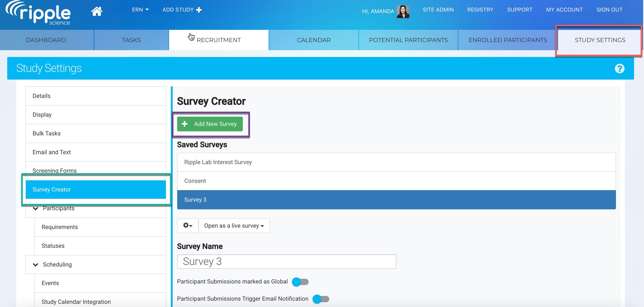This screenshot has height=307, width=644.
Task: Open the help question mark icon
Action: coord(619,68)
